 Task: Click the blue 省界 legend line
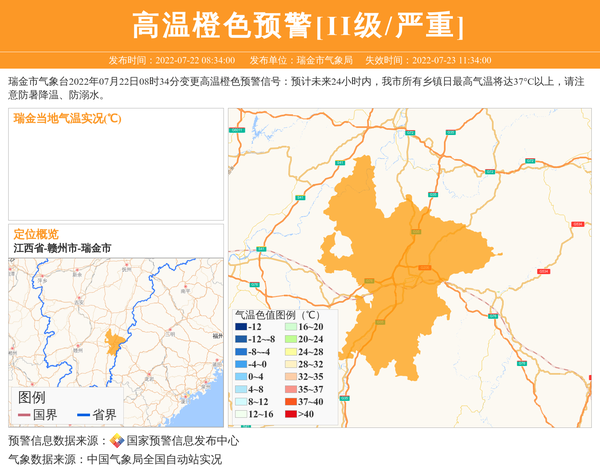tap(82, 415)
